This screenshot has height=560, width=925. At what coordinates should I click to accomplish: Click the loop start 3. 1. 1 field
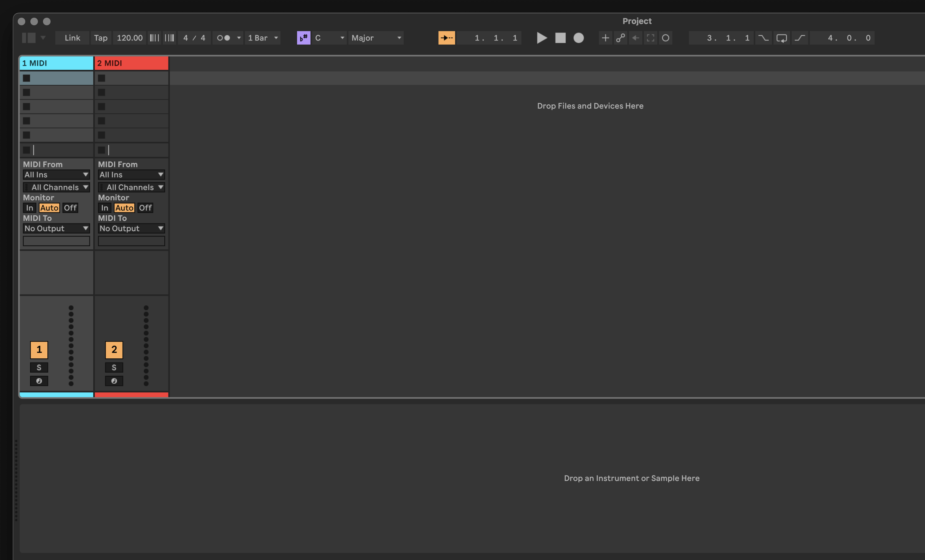(x=721, y=38)
